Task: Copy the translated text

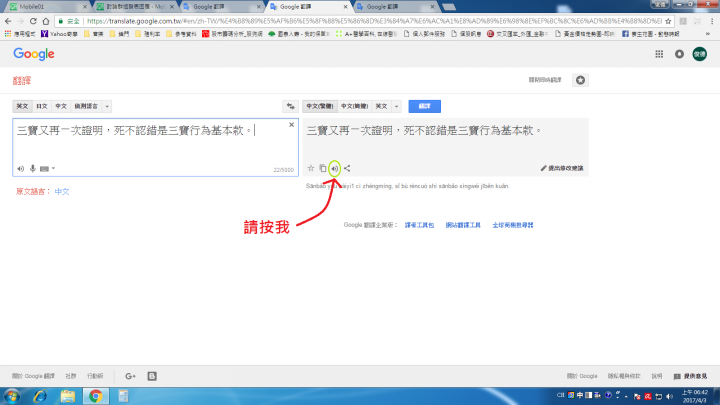Action: [323, 168]
